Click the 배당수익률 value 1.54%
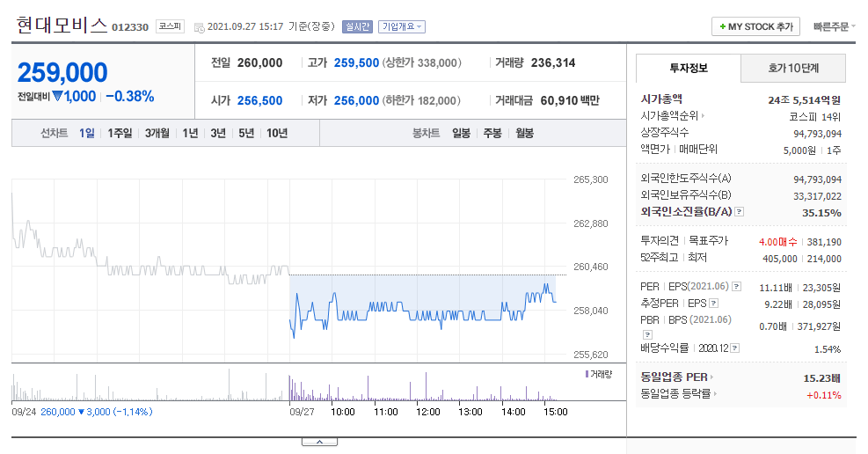The image size is (868, 454). [827, 349]
